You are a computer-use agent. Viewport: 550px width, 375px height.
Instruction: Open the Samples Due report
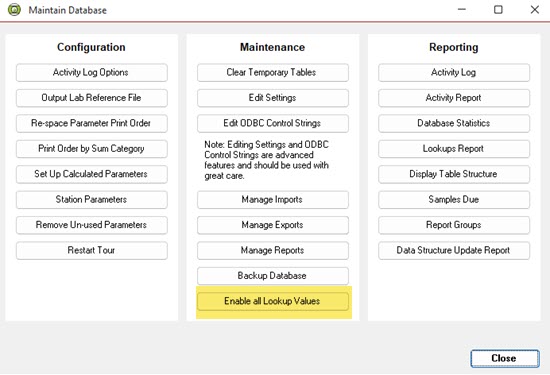pyautogui.click(x=454, y=200)
